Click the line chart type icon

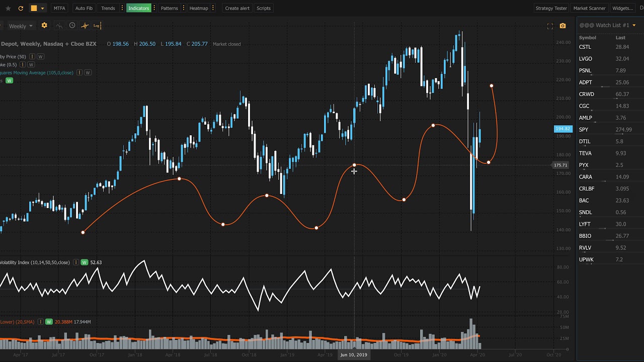(x=59, y=26)
